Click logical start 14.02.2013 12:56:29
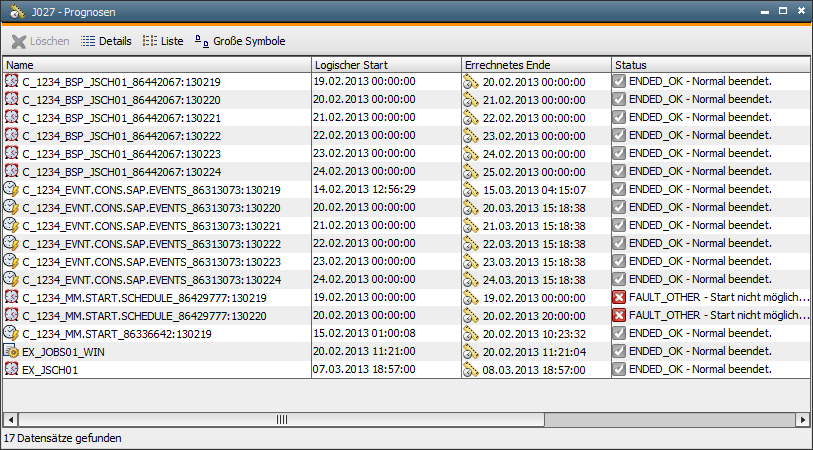Image resolution: width=813 pixels, height=450 pixels. pyautogui.click(x=364, y=189)
